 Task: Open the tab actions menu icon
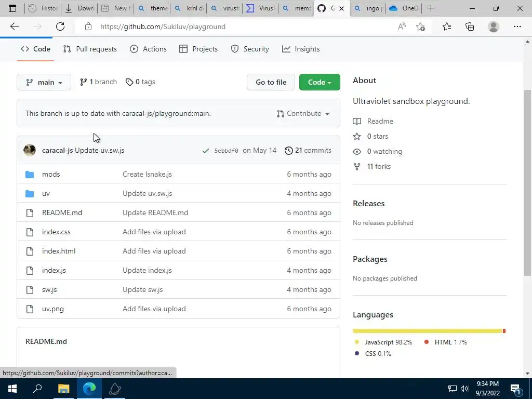coord(12,8)
